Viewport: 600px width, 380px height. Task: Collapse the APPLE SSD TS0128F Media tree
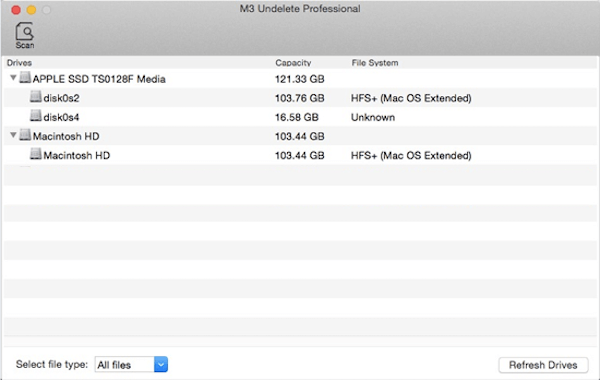point(13,78)
